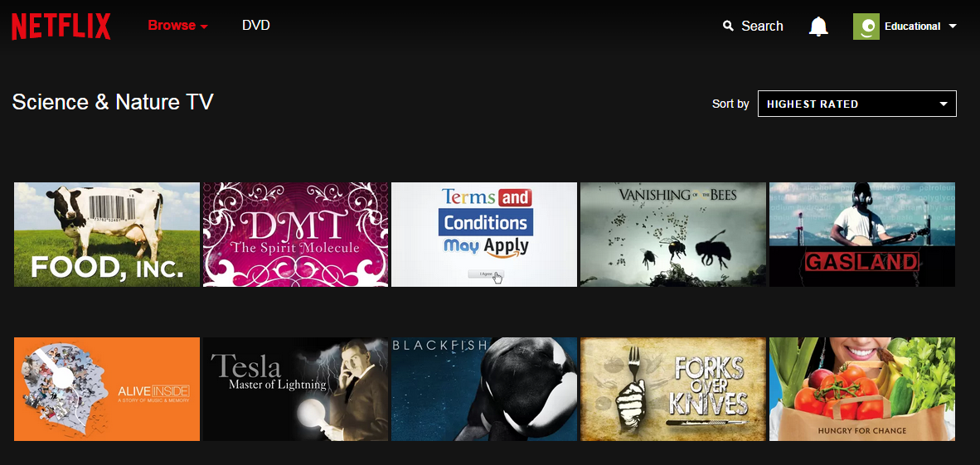Open the Sort by Highest Rated dropdown
Screen dimensions: 980x465
click(856, 104)
